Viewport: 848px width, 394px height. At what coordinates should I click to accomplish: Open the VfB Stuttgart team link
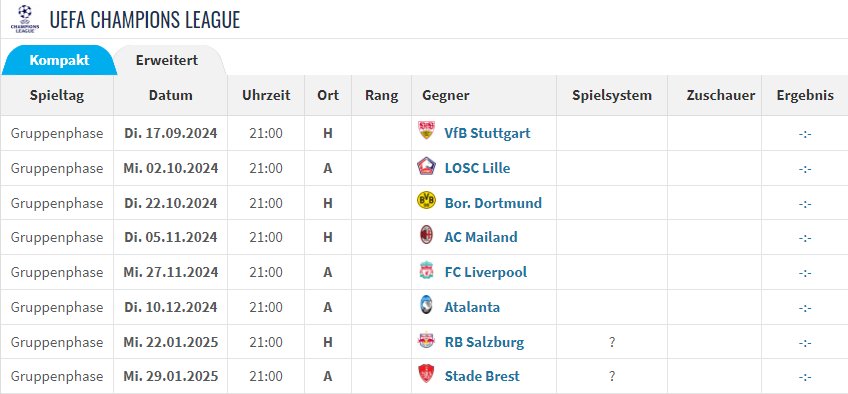tap(487, 133)
